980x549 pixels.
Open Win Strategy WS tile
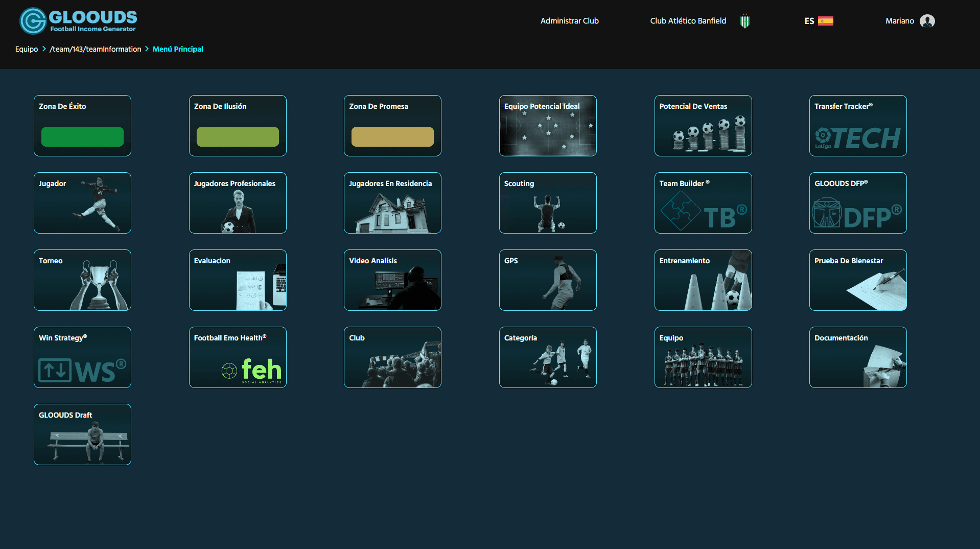(x=82, y=357)
